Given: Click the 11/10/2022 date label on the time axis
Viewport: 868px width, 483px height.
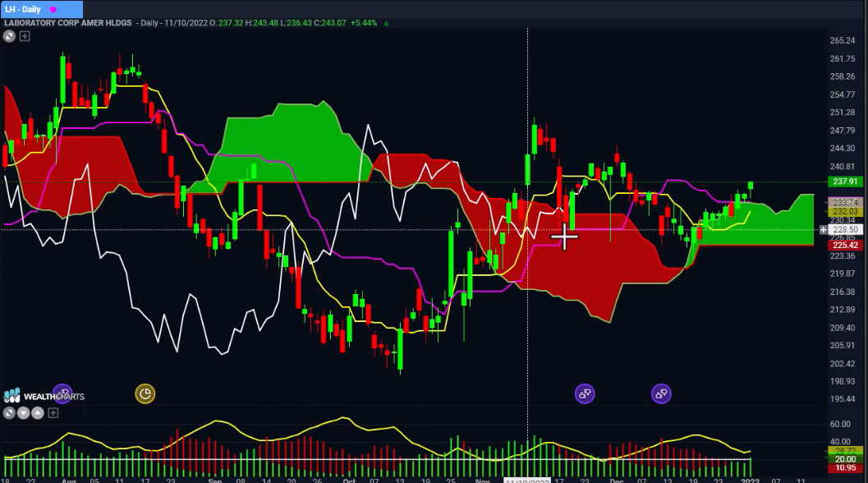Looking at the screenshot, I should (527, 481).
